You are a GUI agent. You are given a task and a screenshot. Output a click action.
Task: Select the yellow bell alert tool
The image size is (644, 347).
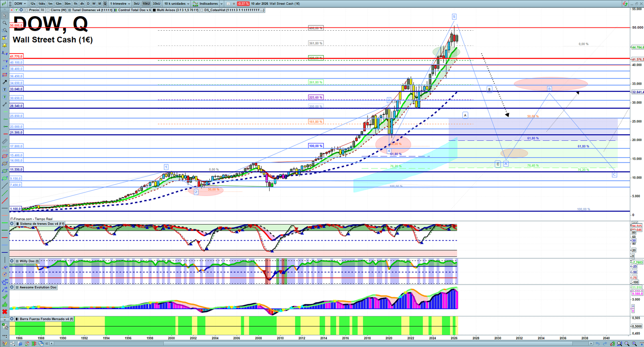4,45
